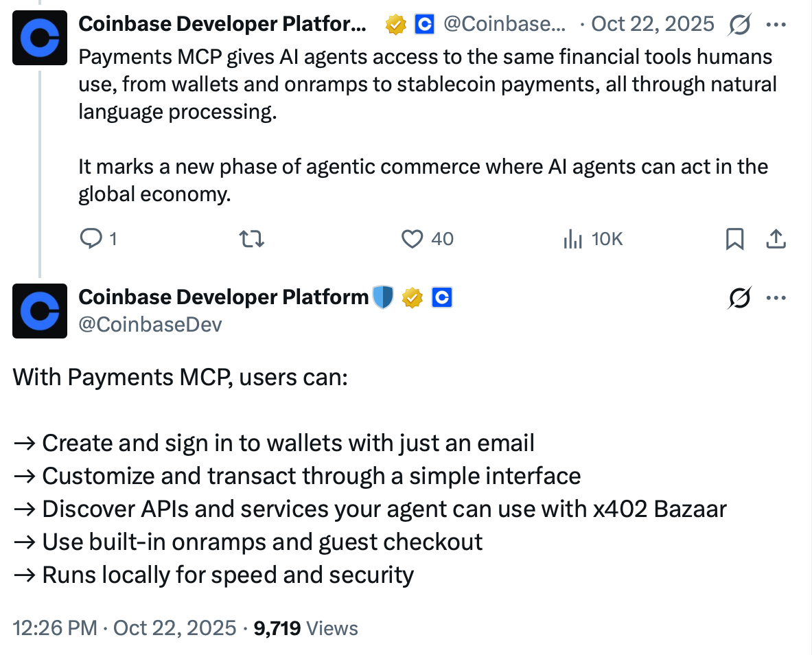812x655 pixels.
Task: Click the gold verified badge on the second tweet
Action: point(413,297)
